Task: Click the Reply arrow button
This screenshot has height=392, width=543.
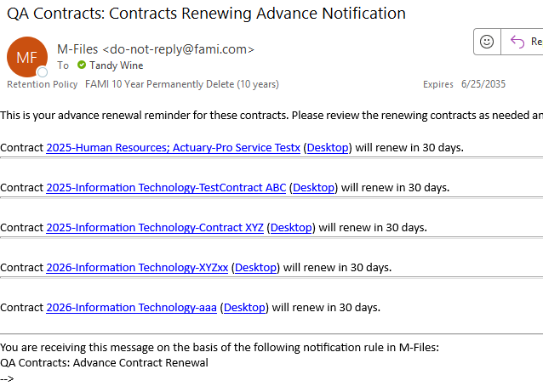Action: tap(523, 42)
